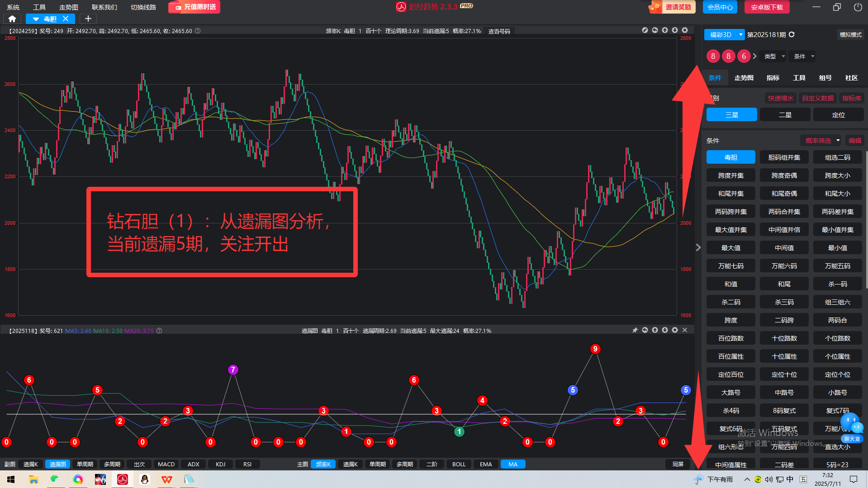The height and width of the screenshot is (488, 868).
Task: Toggle 遗漏K in the 副图 row
Action: click(x=31, y=464)
